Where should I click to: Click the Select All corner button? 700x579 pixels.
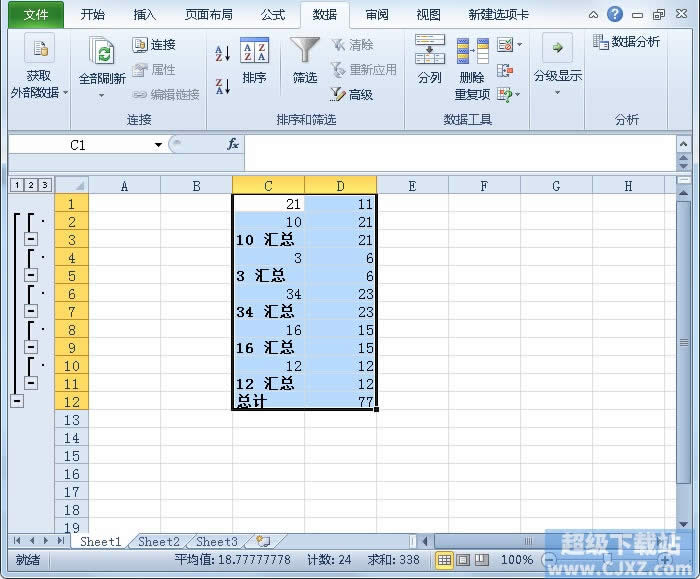click(71, 185)
